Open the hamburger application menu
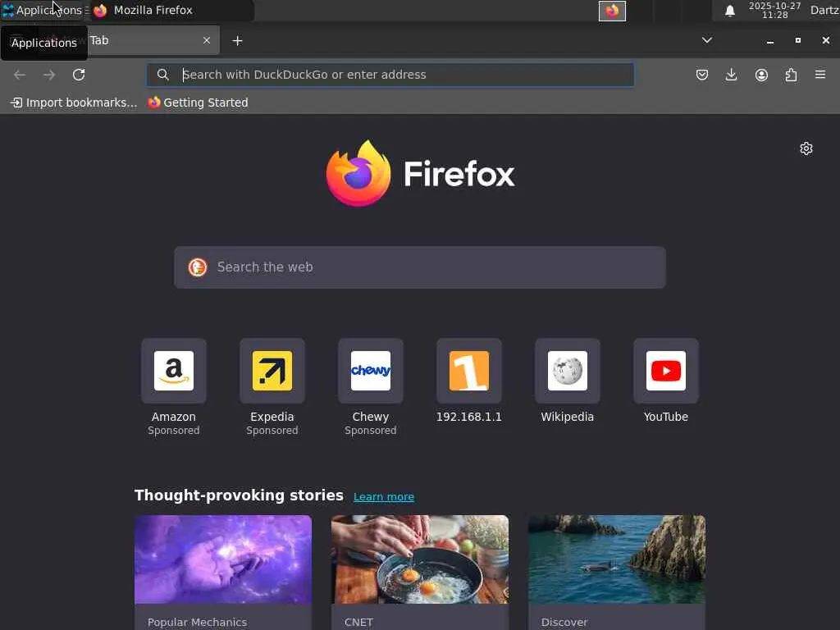Viewport: 840px width, 630px height. (820, 75)
